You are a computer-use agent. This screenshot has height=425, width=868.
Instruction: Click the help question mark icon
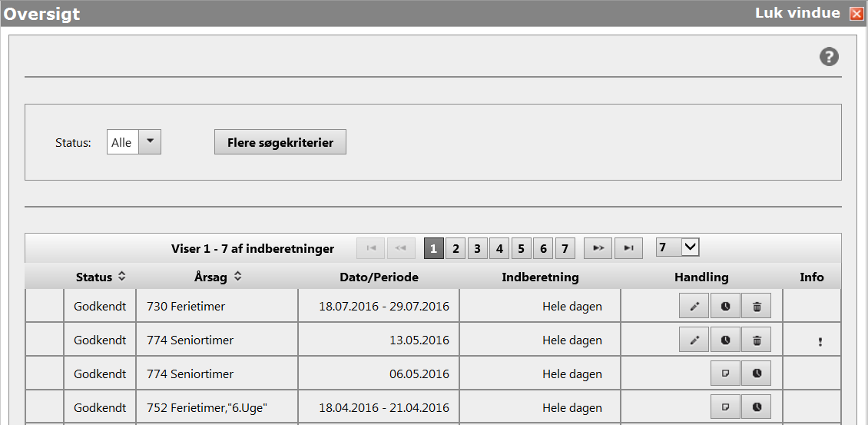829,56
